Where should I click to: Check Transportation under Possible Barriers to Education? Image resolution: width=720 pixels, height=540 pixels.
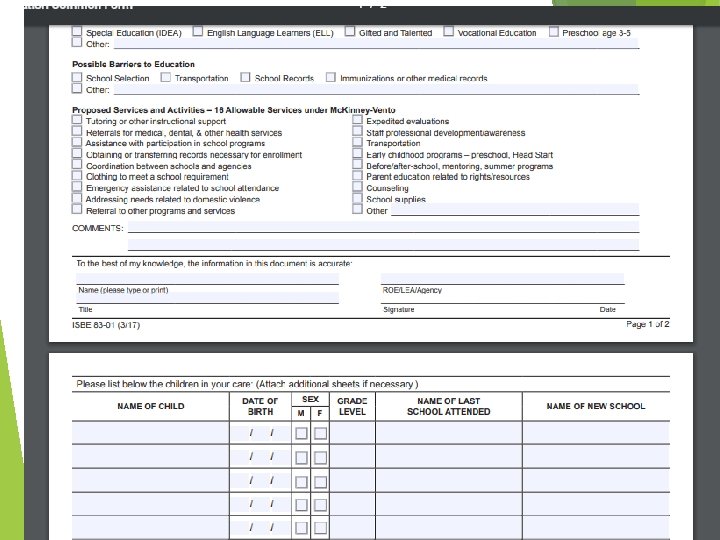(166, 77)
